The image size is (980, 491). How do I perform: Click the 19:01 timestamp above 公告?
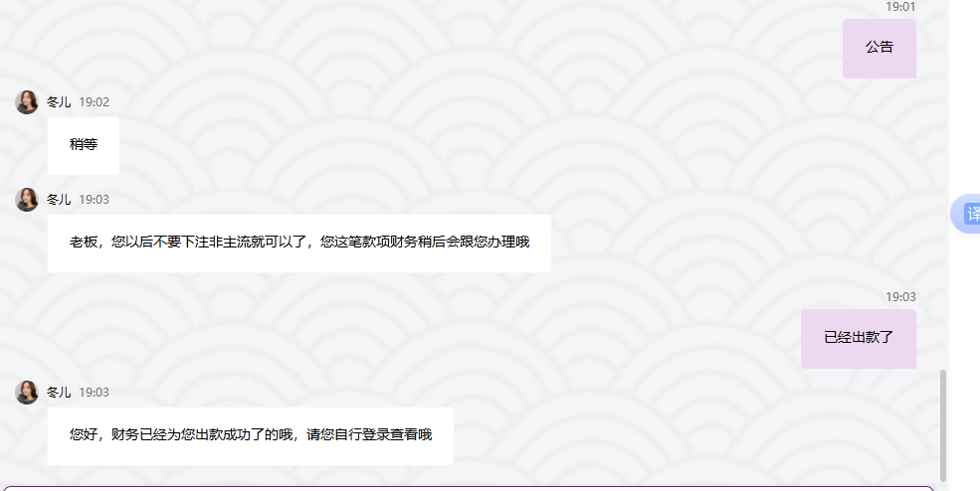pyautogui.click(x=900, y=7)
